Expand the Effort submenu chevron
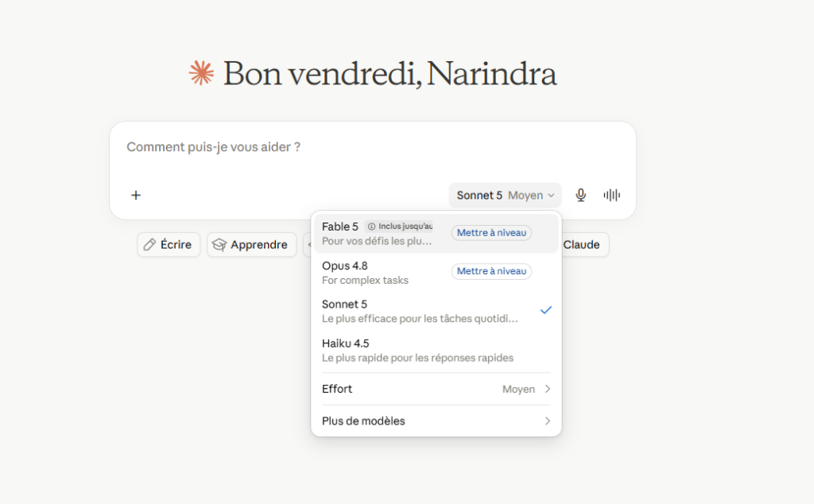The image size is (814, 504). pos(547,389)
